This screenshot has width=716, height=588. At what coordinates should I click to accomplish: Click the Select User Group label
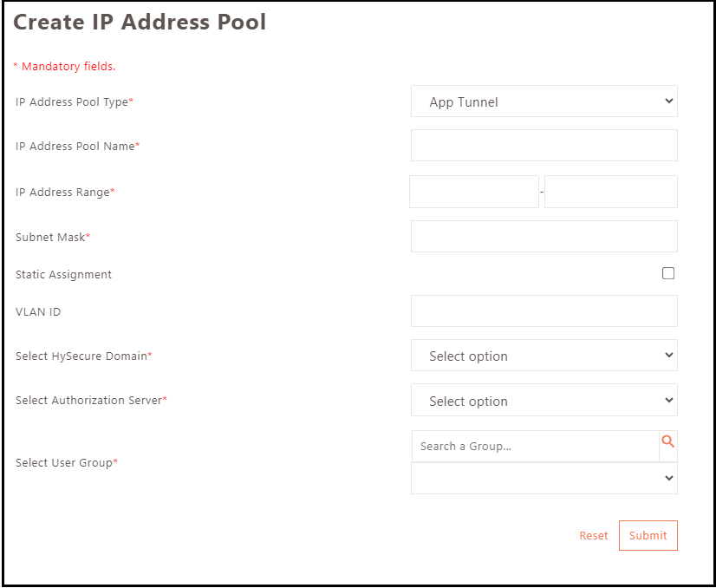tap(64, 463)
